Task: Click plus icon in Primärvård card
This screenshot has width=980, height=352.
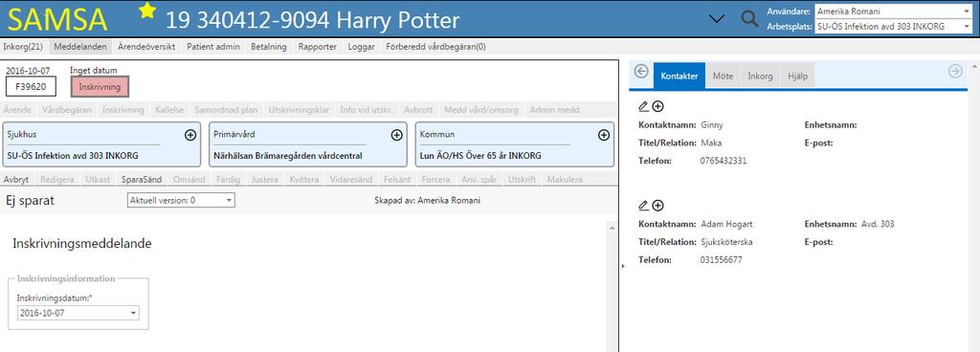Action: point(396,135)
